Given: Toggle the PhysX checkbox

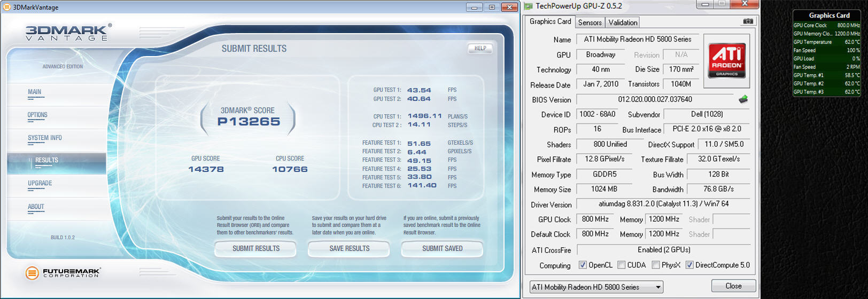Looking at the screenshot, I should pos(655,265).
